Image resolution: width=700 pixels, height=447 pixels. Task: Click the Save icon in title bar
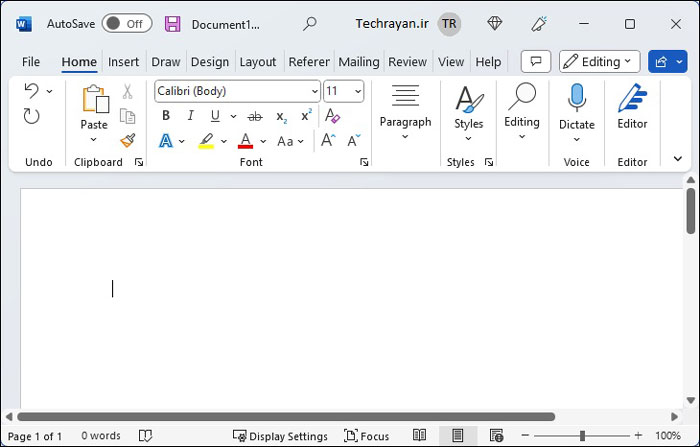[172, 24]
